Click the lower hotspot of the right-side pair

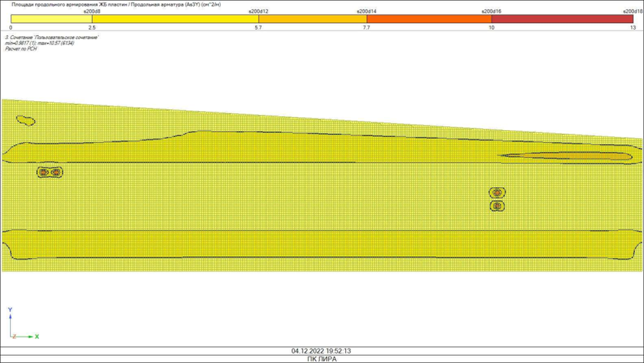tap(497, 206)
